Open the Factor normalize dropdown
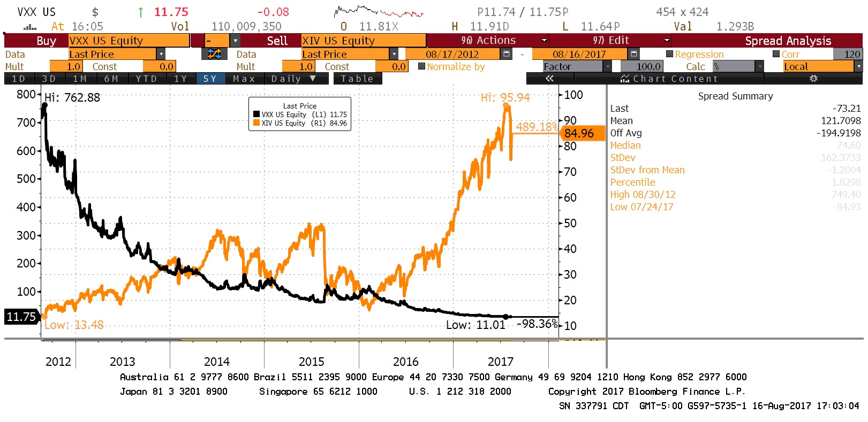Image resolution: width=868 pixels, height=422 pixels. tap(607, 66)
